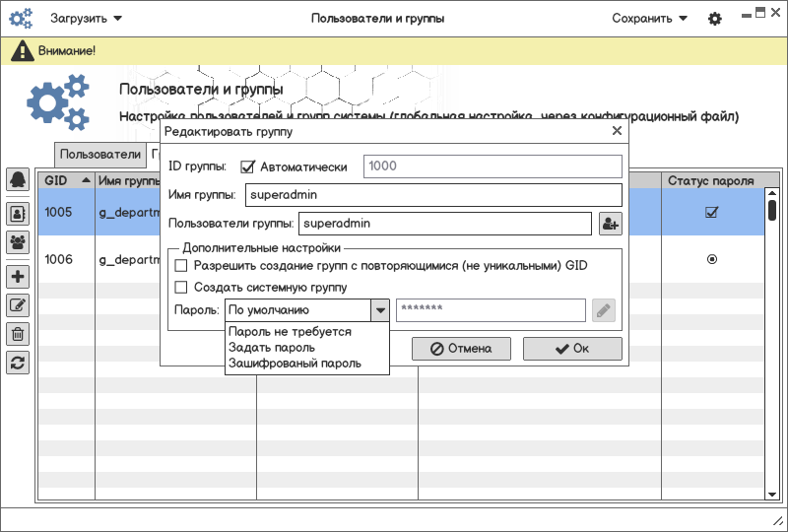
Task: Click the trash icon to delete the group
Action: (18, 334)
